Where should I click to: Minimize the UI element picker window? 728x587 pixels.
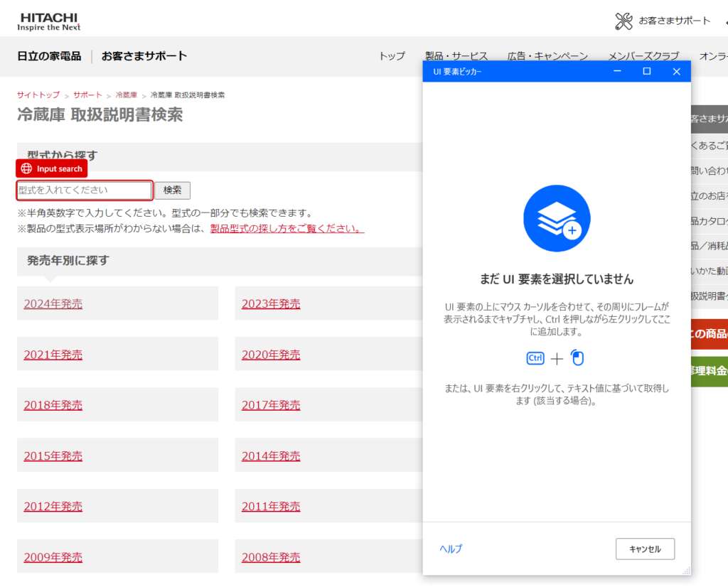[x=617, y=72]
